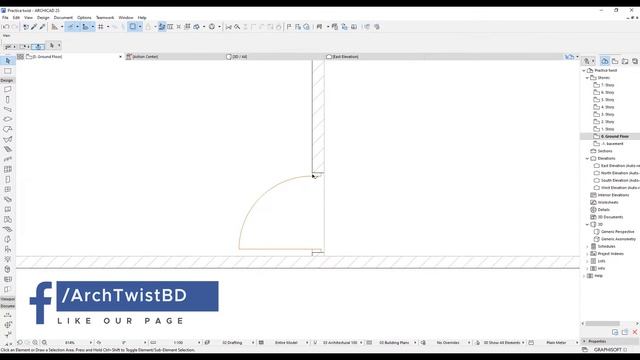Screen dimensions: 640x360
Task: Click the Navigator horizontal scrollbar
Action: pos(602,324)
